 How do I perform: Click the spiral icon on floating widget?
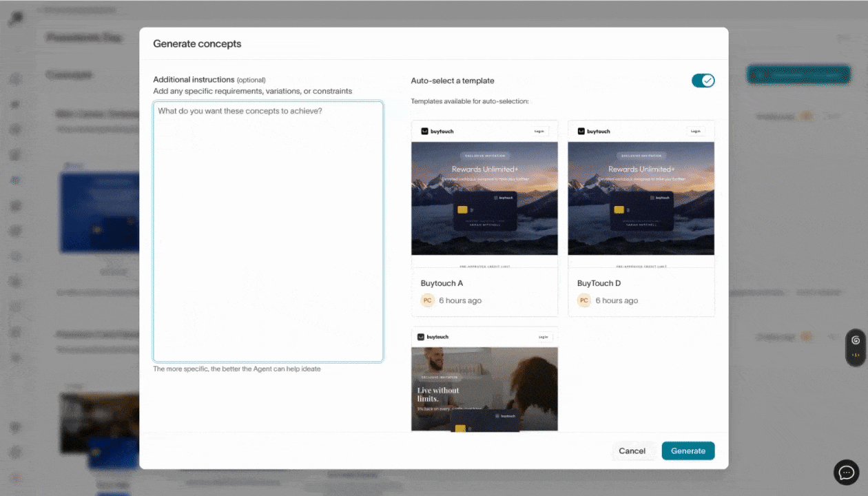tap(855, 340)
